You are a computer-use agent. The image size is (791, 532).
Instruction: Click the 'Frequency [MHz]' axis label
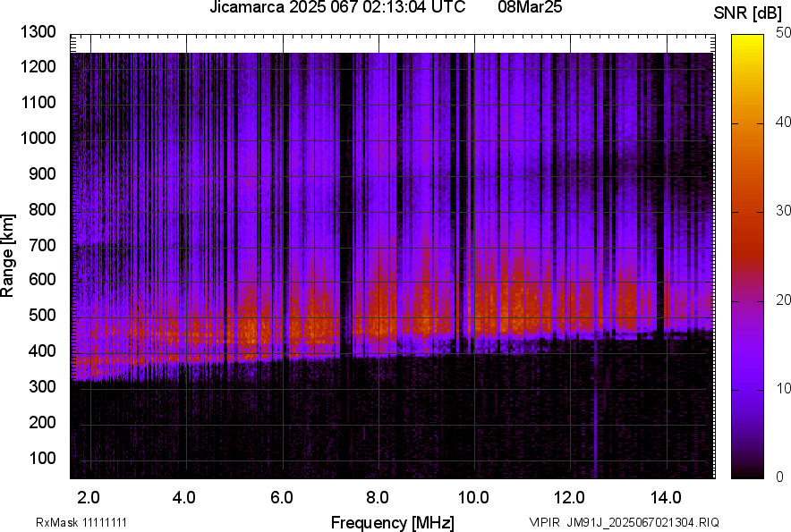pyautogui.click(x=392, y=522)
